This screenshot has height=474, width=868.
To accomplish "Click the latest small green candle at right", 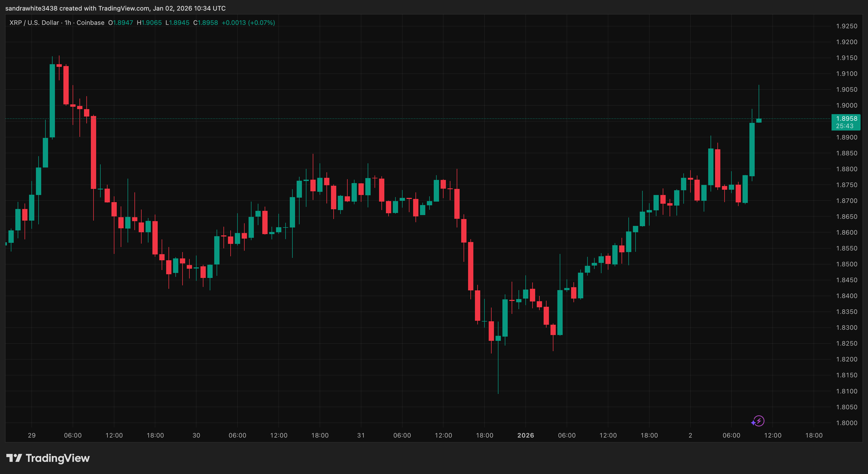I will (x=758, y=120).
